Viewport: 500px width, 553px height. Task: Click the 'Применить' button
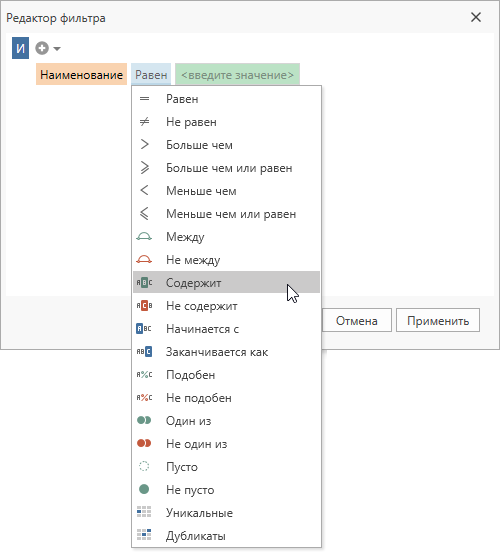coord(438,321)
